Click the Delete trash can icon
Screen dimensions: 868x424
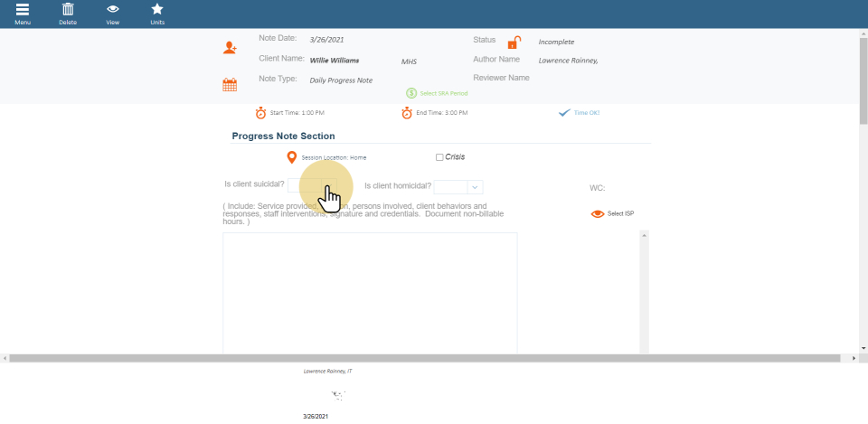point(68,10)
